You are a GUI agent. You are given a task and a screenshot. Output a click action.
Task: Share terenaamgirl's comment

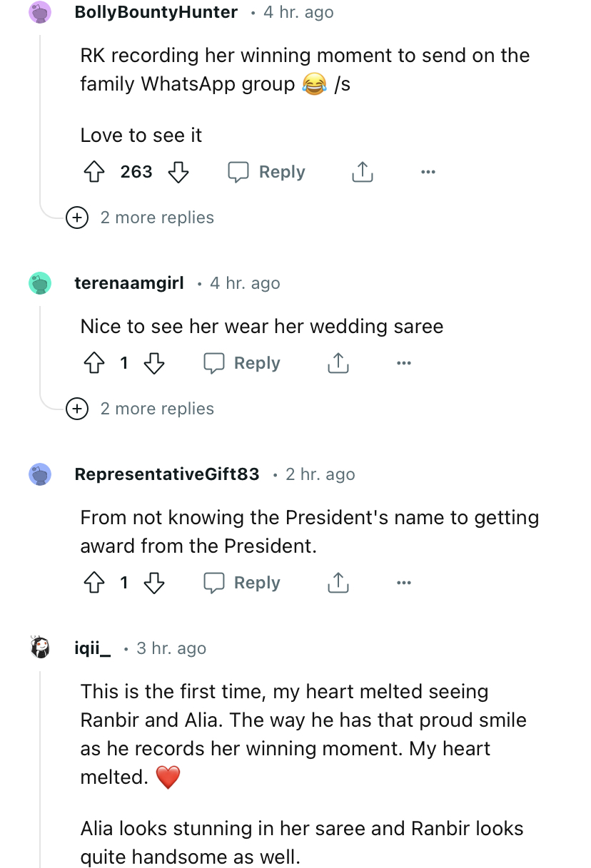point(338,363)
